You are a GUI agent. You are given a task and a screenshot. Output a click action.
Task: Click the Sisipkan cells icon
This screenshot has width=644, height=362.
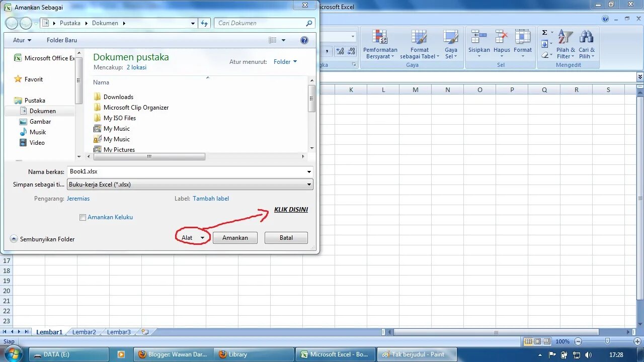click(479, 37)
